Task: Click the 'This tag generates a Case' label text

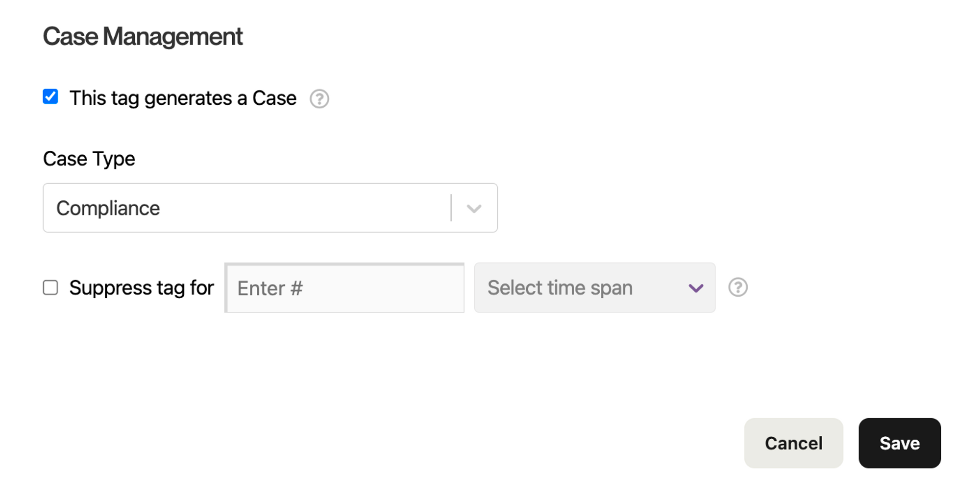Action: click(183, 98)
